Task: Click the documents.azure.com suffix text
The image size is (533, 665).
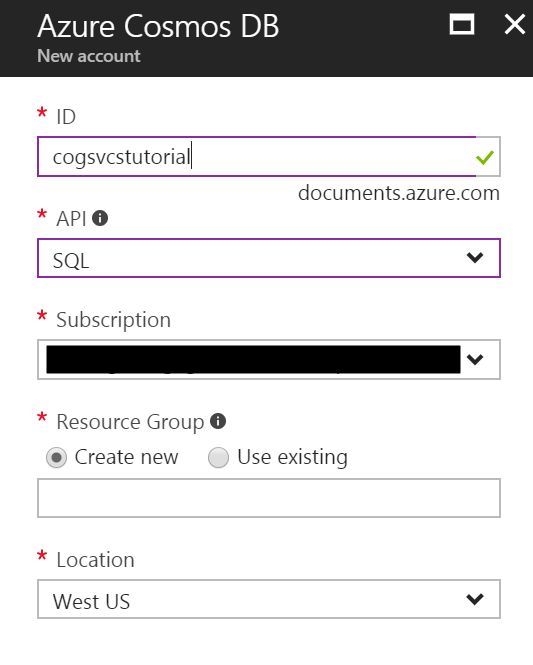Action: tap(399, 193)
